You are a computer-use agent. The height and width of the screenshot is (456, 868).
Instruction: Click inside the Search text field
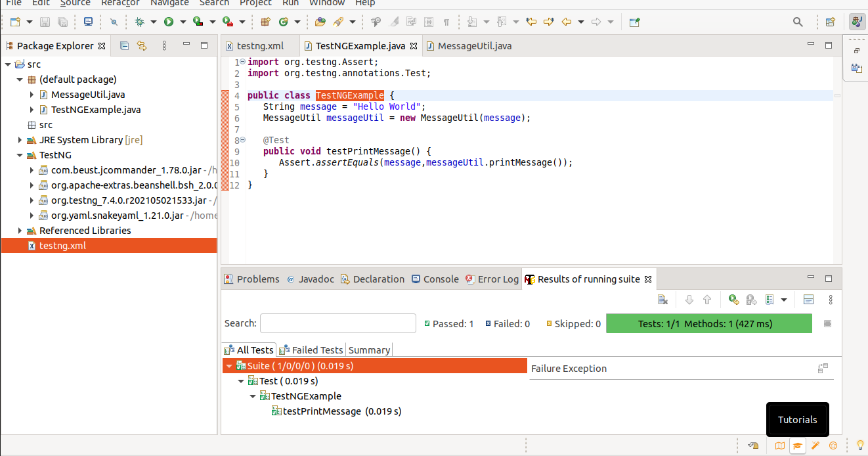[x=337, y=323]
